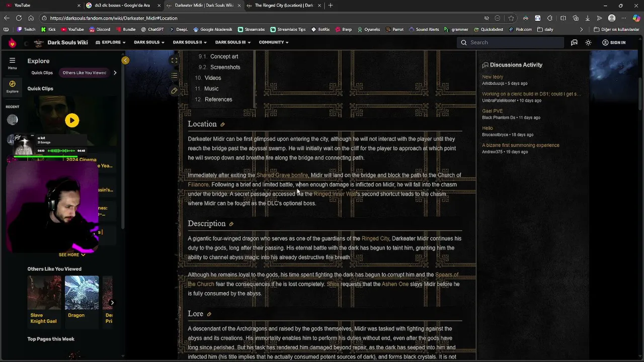Open the browser profile avatar

tap(612, 18)
